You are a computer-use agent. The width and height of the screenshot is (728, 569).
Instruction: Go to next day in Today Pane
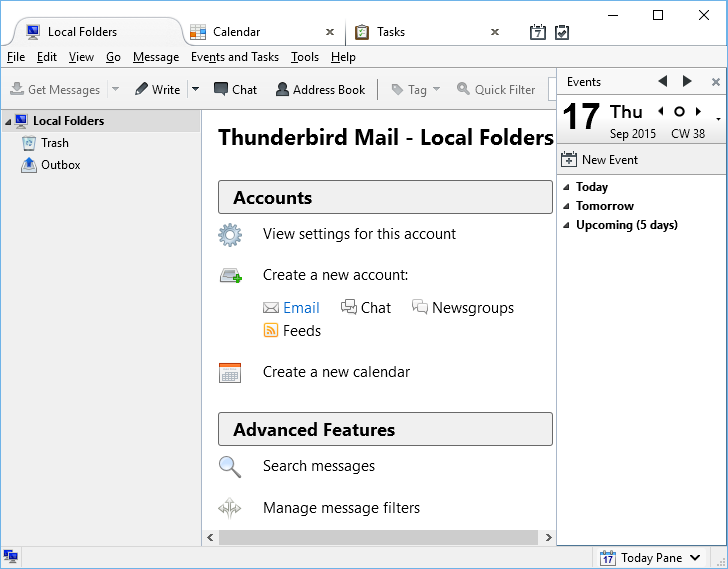[698, 111]
